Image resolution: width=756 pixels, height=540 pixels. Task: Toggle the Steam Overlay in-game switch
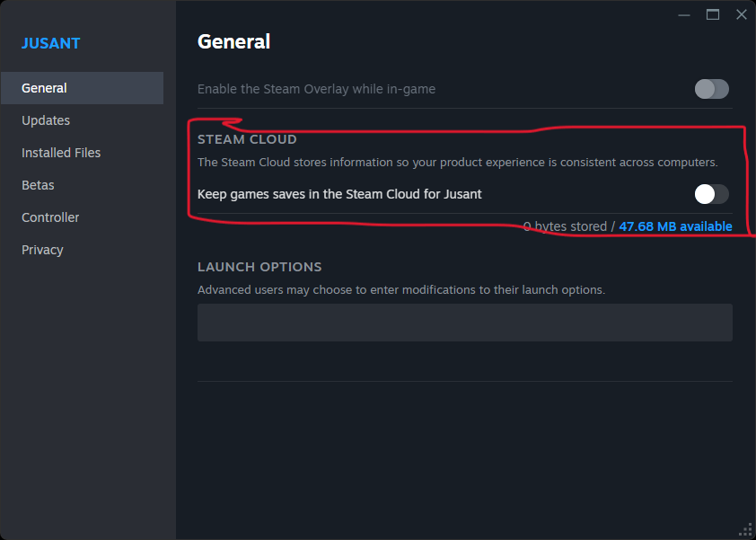[711, 89]
